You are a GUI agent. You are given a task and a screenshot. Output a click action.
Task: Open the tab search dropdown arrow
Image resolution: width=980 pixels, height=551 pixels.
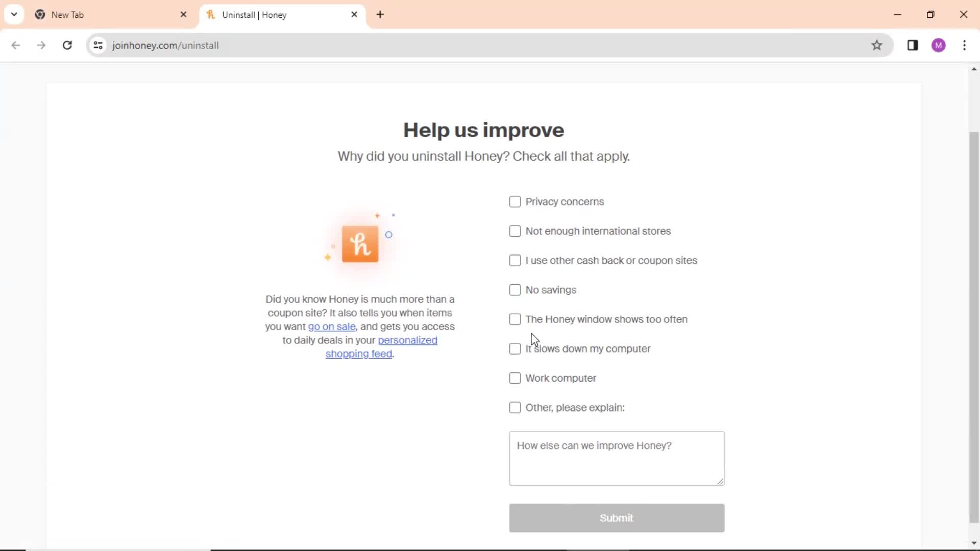[x=14, y=14]
